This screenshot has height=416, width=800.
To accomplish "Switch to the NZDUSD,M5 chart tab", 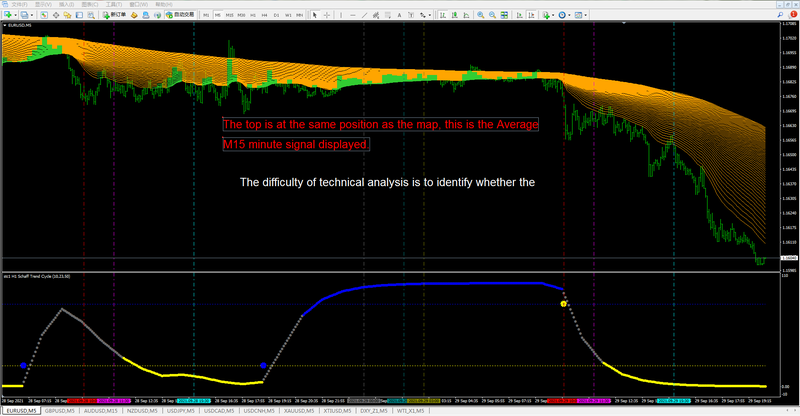I will 143,411.
